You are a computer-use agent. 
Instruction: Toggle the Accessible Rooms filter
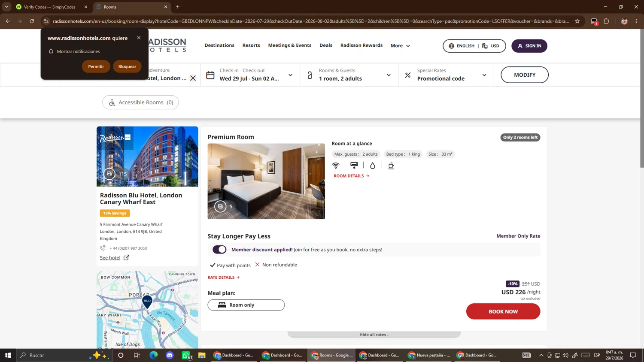click(140, 103)
